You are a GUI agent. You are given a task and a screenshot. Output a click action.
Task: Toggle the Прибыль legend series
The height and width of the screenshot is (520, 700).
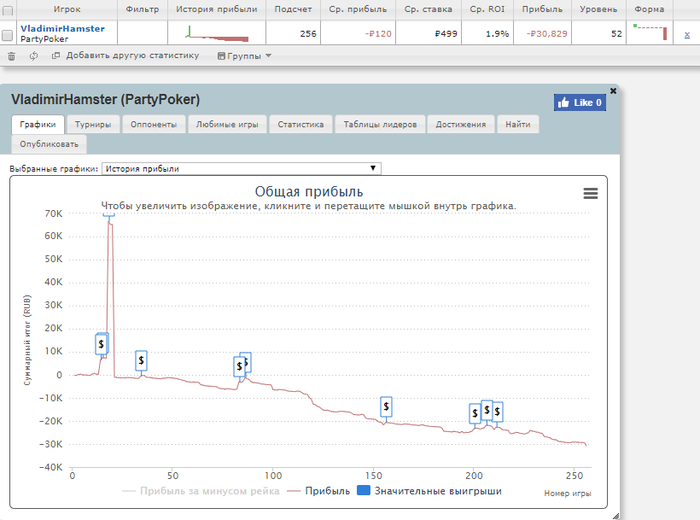tap(319, 491)
